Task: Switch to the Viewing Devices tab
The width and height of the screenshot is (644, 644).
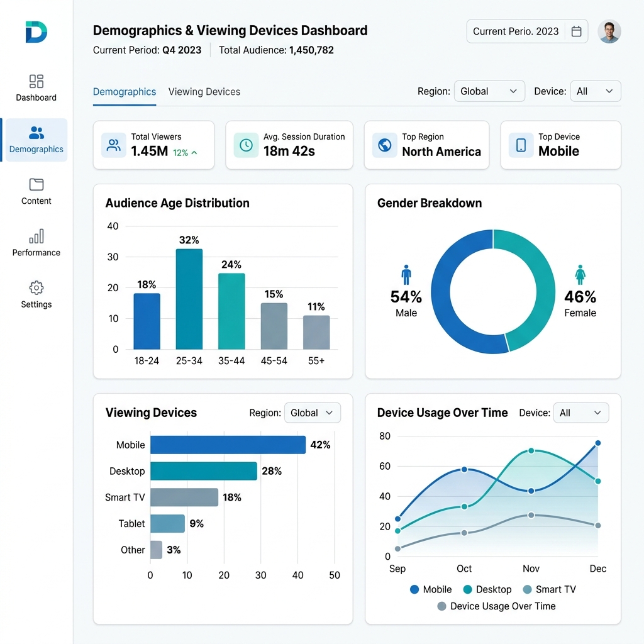Action: pyautogui.click(x=204, y=92)
